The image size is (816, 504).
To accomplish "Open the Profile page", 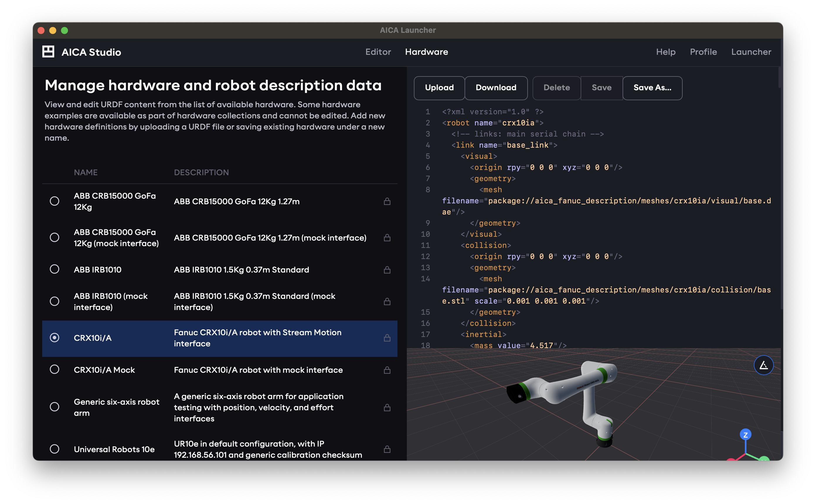I will [703, 52].
